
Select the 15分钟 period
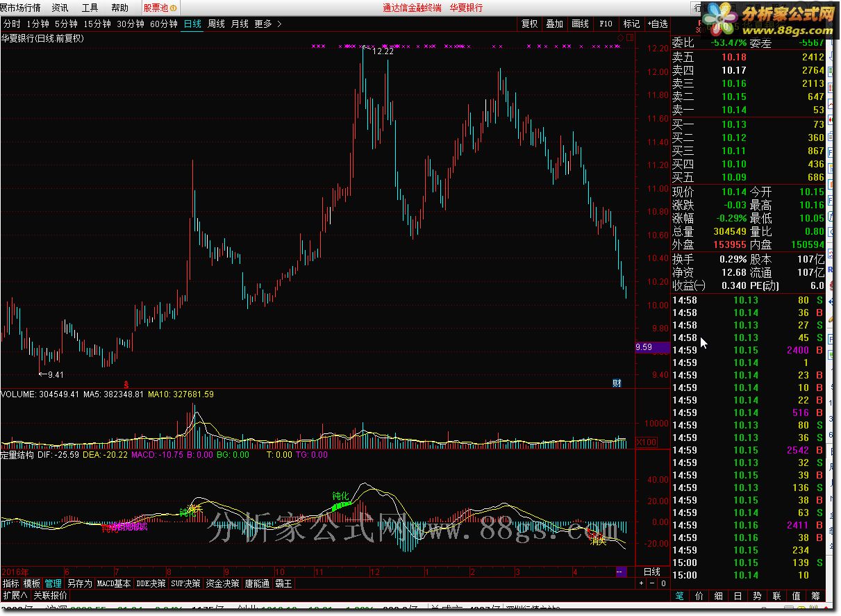click(x=97, y=24)
